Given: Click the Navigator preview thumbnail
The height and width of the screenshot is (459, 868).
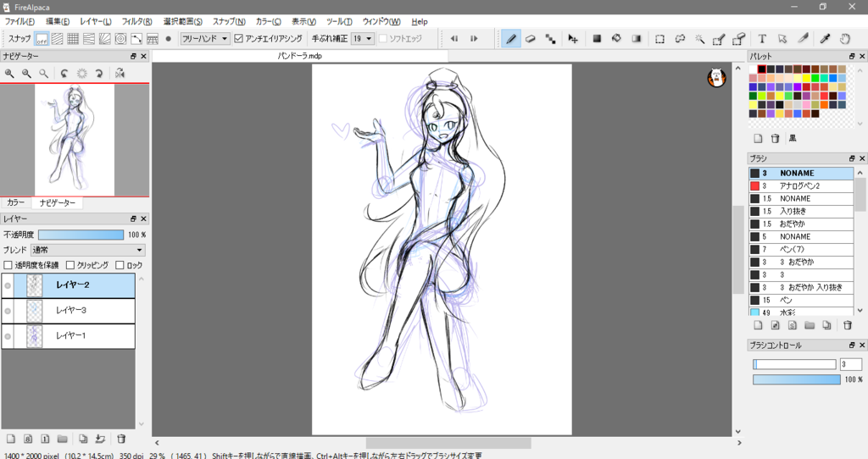Looking at the screenshot, I should tap(75, 140).
